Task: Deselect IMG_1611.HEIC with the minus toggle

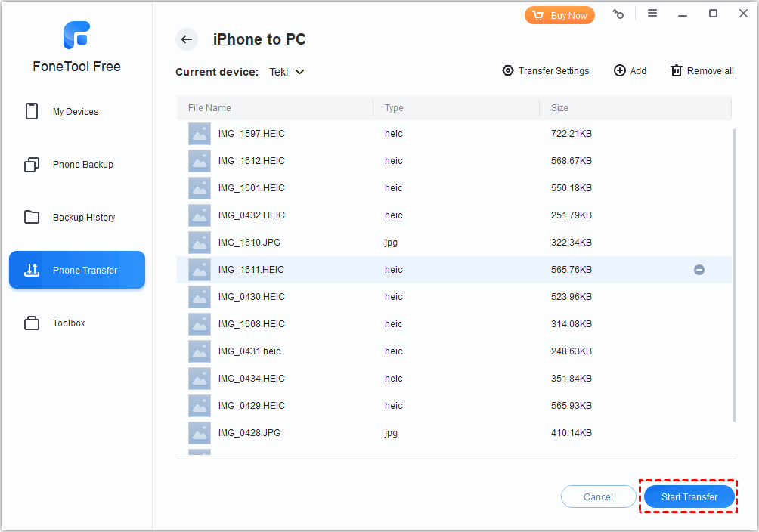Action: (699, 269)
